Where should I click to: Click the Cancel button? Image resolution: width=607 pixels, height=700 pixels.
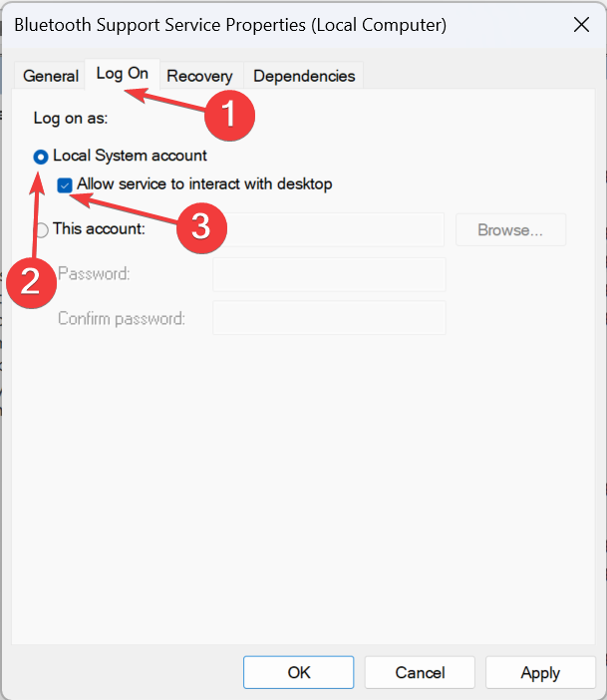pyautogui.click(x=420, y=672)
